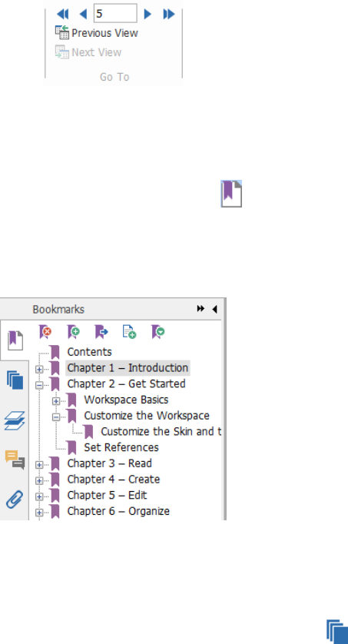348x644 pixels.
Task: Click Previous View button
Action: (97, 33)
